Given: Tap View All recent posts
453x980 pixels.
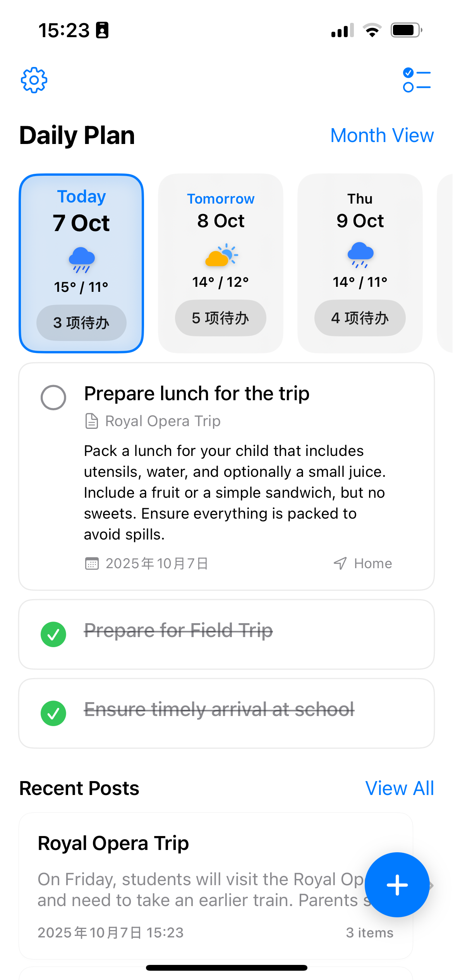Looking at the screenshot, I should click(400, 788).
